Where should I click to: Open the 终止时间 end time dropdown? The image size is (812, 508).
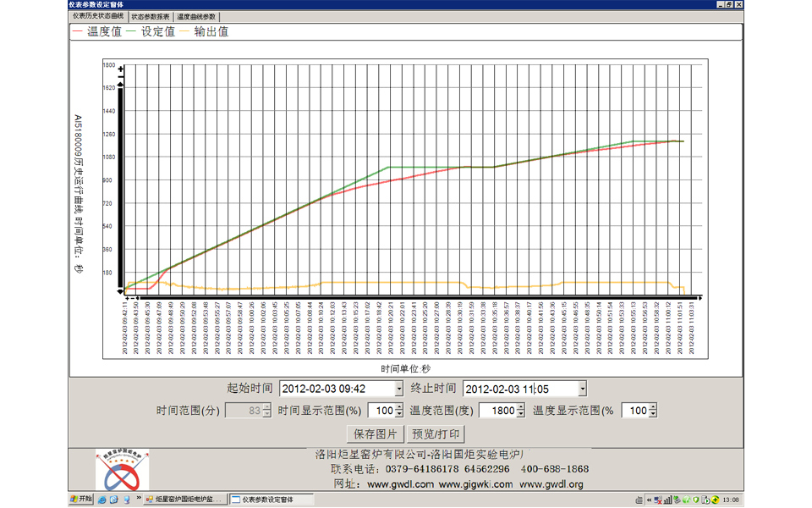click(582, 389)
